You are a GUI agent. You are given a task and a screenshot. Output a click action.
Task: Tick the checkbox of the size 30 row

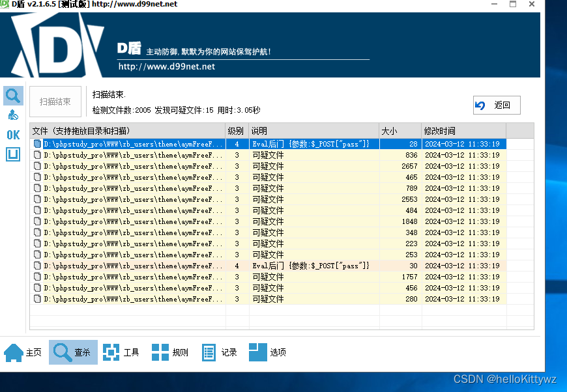pyautogui.click(x=37, y=266)
